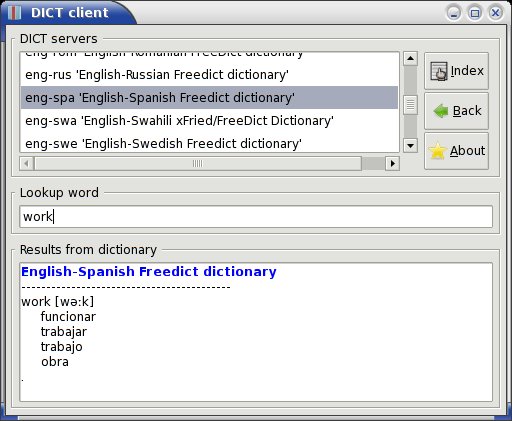
Task: Click the vertical scrollbar thumb in server list
Action: tap(410, 105)
